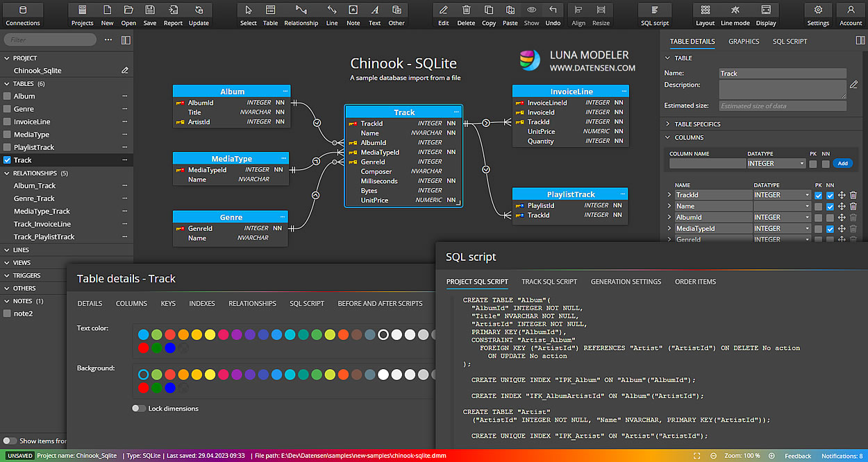Open the SQL script generator icon

[x=653, y=13]
